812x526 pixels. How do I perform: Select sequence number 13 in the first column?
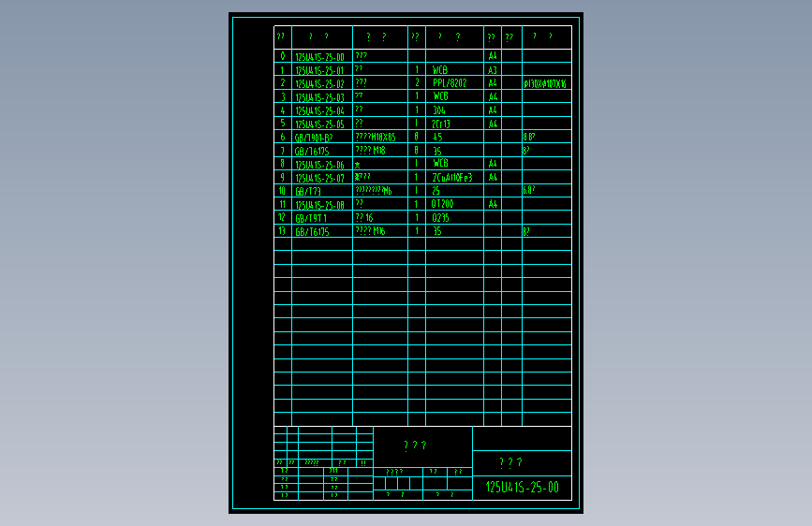coord(282,230)
